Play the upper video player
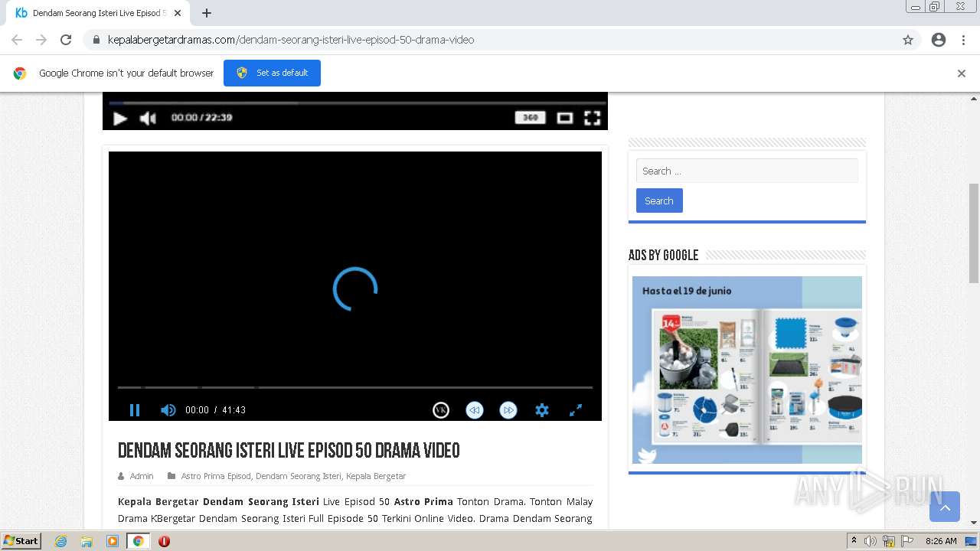Image resolution: width=980 pixels, height=551 pixels. (x=120, y=118)
